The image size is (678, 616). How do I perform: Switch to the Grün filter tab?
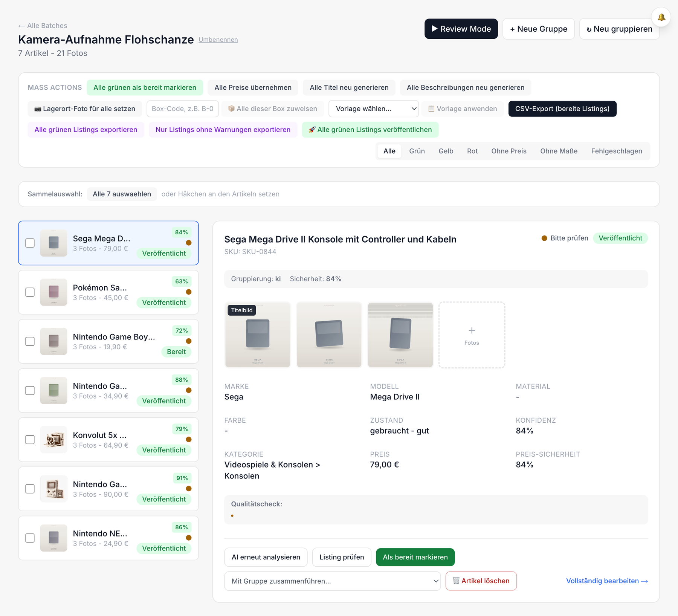point(417,151)
